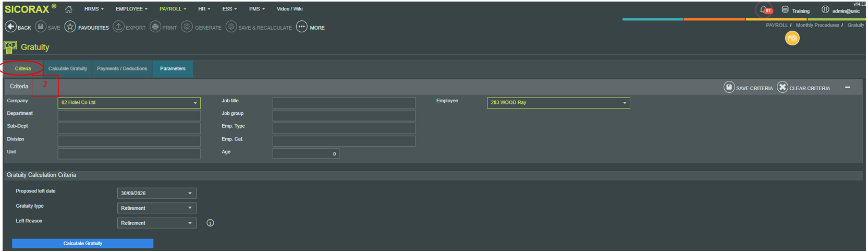The height and width of the screenshot is (252, 868).
Task: Open the Proposed left date dropdown
Action: (157, 193)
